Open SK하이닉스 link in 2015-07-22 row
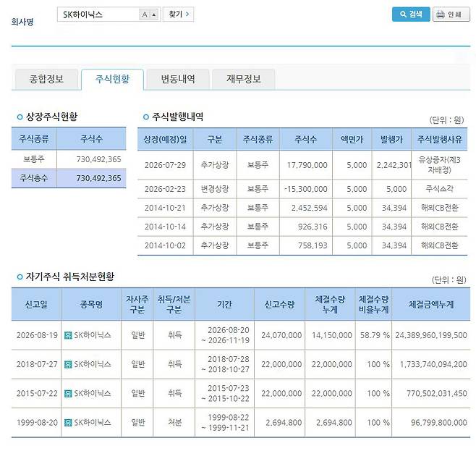The image size is (476, 451). tap(93, 394)
